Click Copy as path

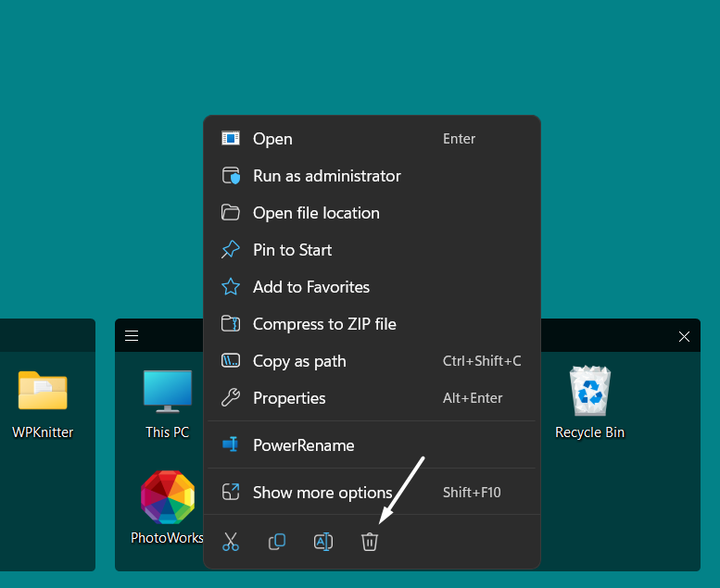click(x=299, y=361)
